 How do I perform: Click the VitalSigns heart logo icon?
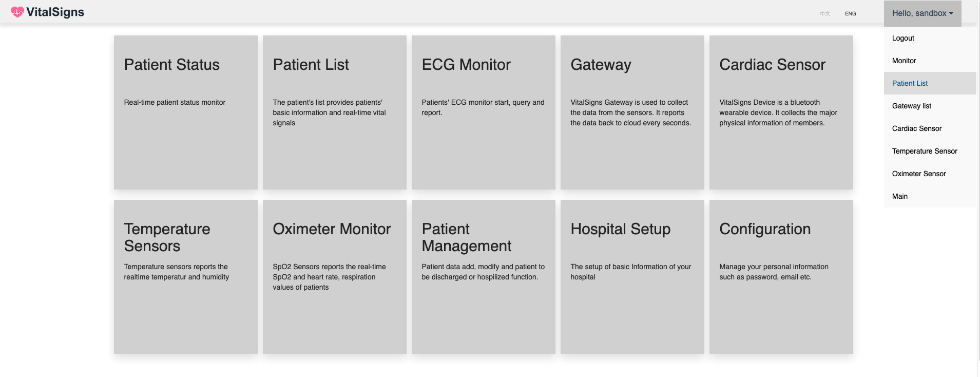pos(17,12)
